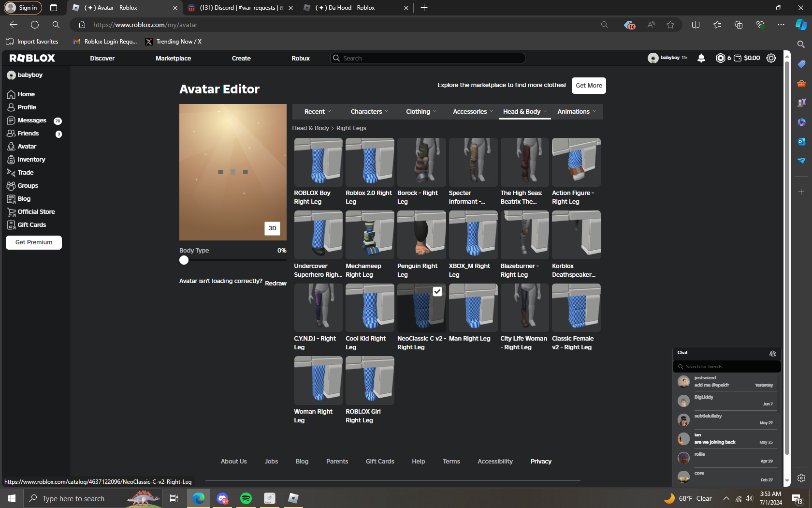812x508 pixels.
Task: Switch avatar preview to 3D
Action: click(273, 228)
